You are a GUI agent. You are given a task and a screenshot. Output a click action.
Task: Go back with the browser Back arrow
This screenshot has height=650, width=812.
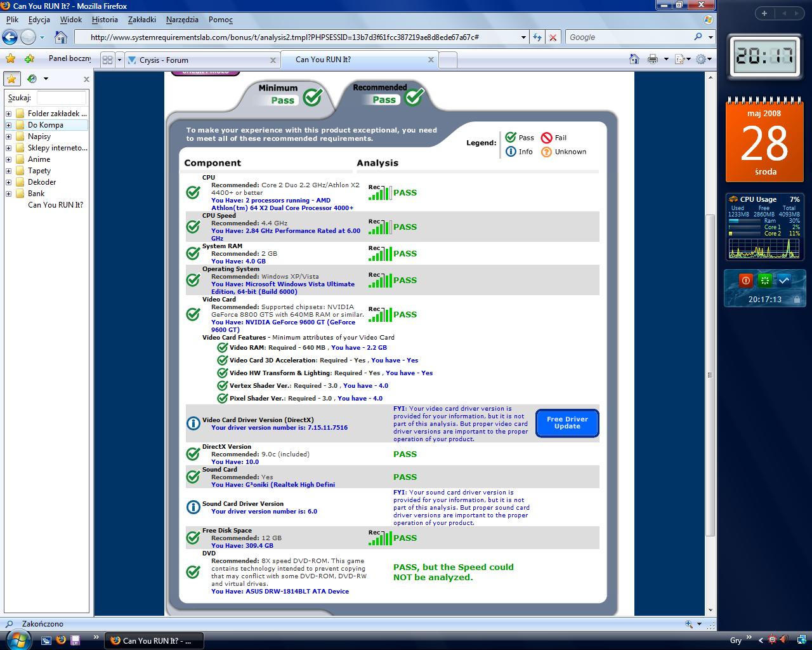(x=10, y=37)
